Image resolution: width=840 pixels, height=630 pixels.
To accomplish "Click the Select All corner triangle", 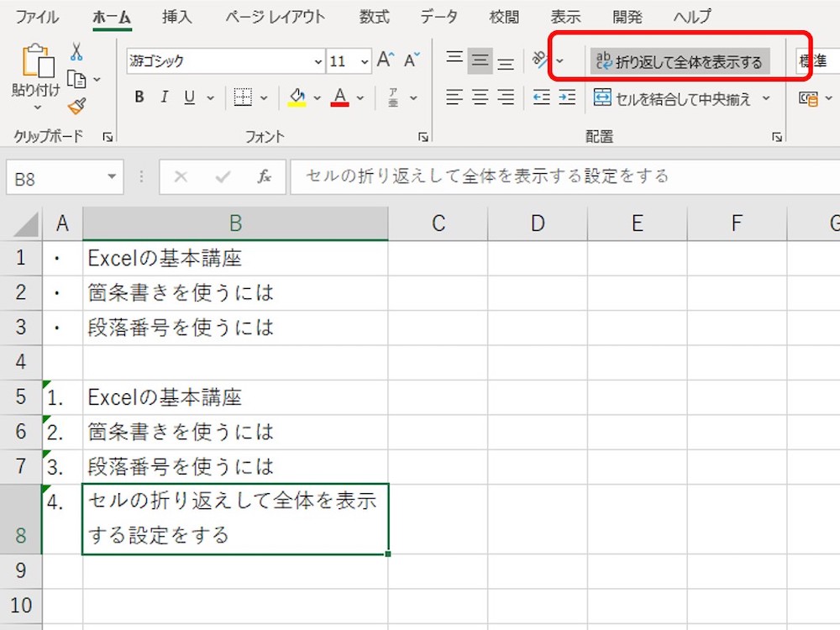I will click(x=26, y=224).
